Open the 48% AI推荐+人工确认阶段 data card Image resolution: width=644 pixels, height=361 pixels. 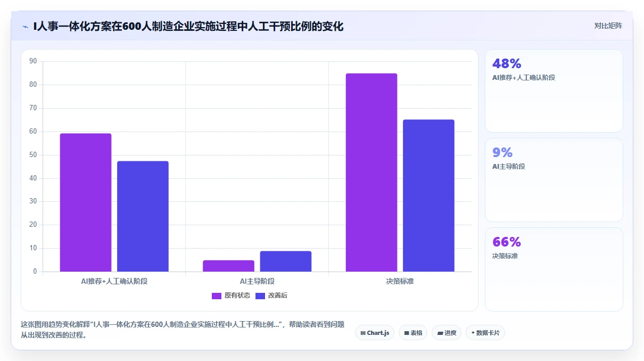[x=554, y=91]
